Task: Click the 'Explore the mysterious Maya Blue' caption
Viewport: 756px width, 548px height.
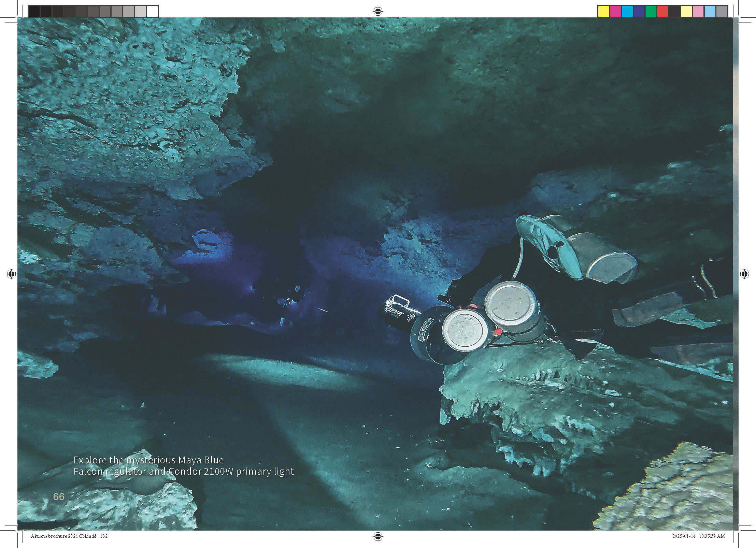Action: (148, 460)
